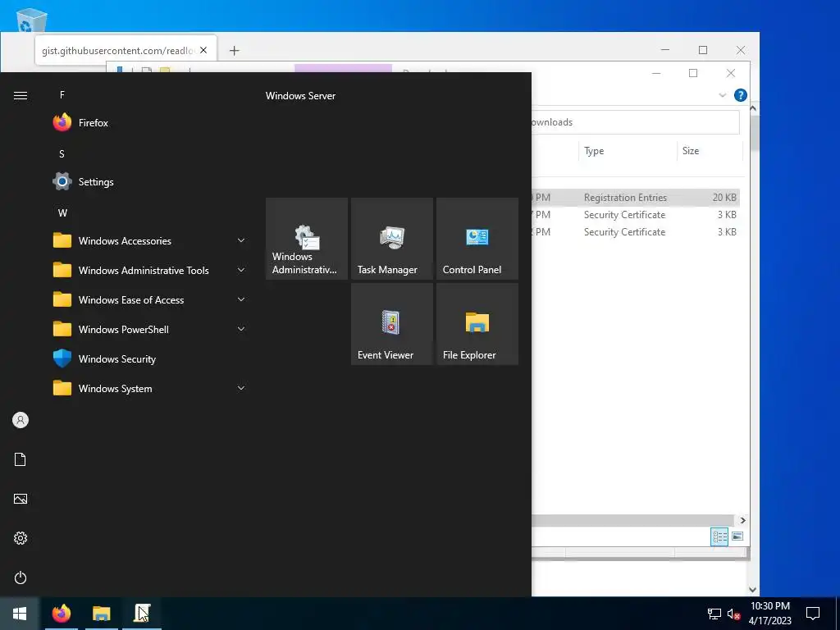This screenshot has width=840, height=630.
Task: Open the Control Panel tile
Action: point(477,239)
